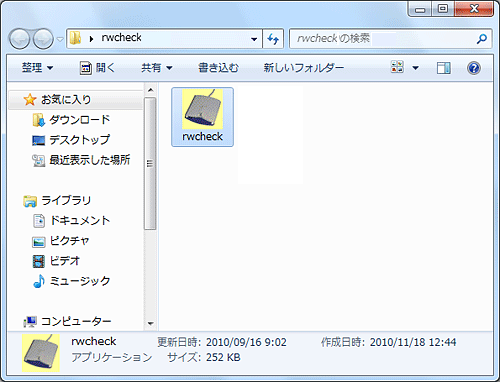Click rwcheck file name label under icon
The width and height of the screenshot is (500, 382).
(202, 136)
